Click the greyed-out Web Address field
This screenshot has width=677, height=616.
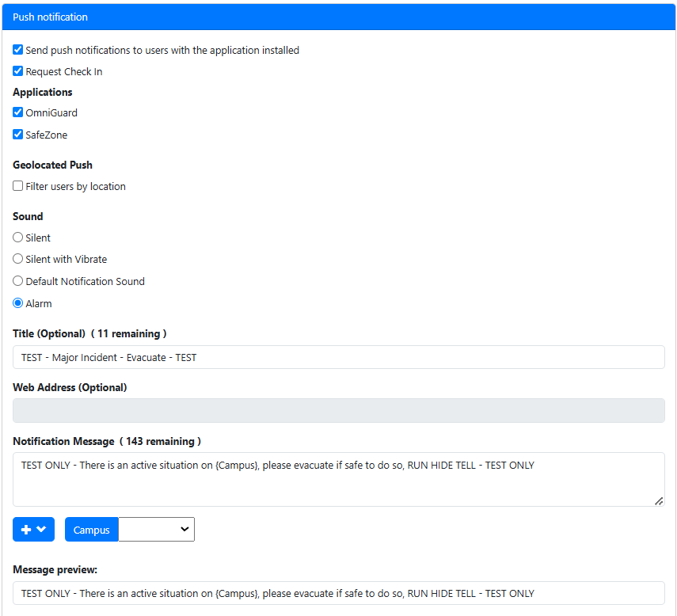click(339, 410)
